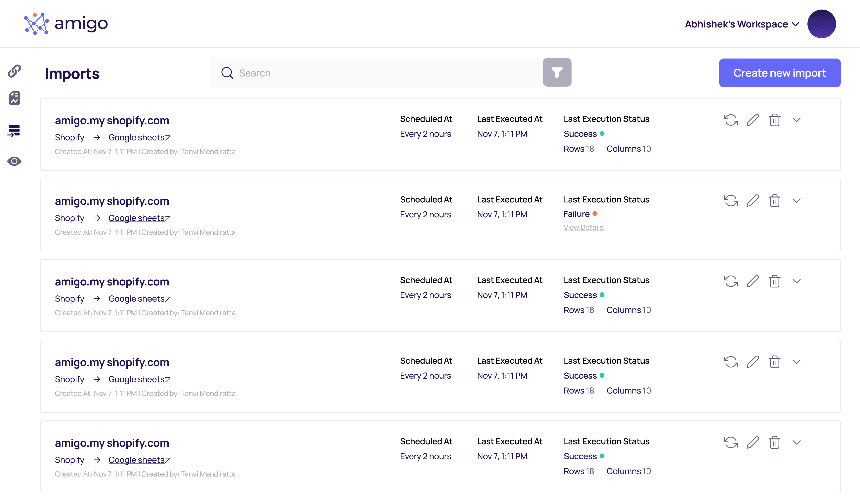Image resolution: width=860 pixels, height=504 pixels.
Task: Open Google sheets link in fourth import card
Action: pyautogui.click(x=140, y=379)
